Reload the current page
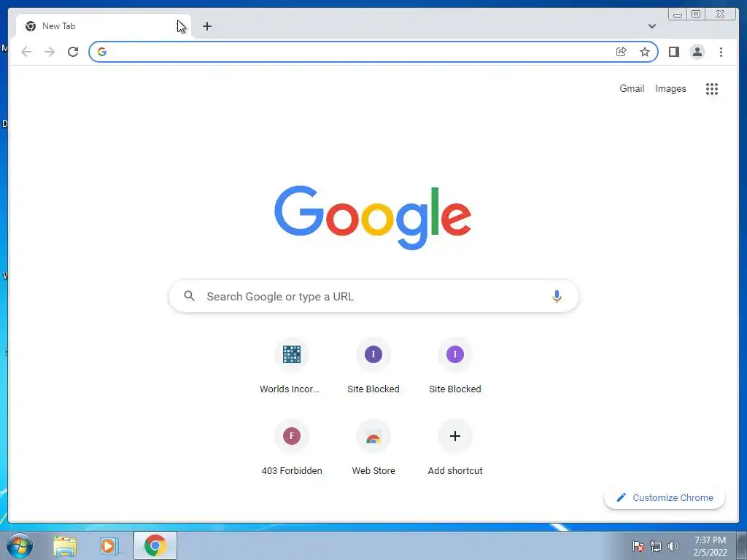The height and width of the screenshot is (560, 747). click(73, 52)
